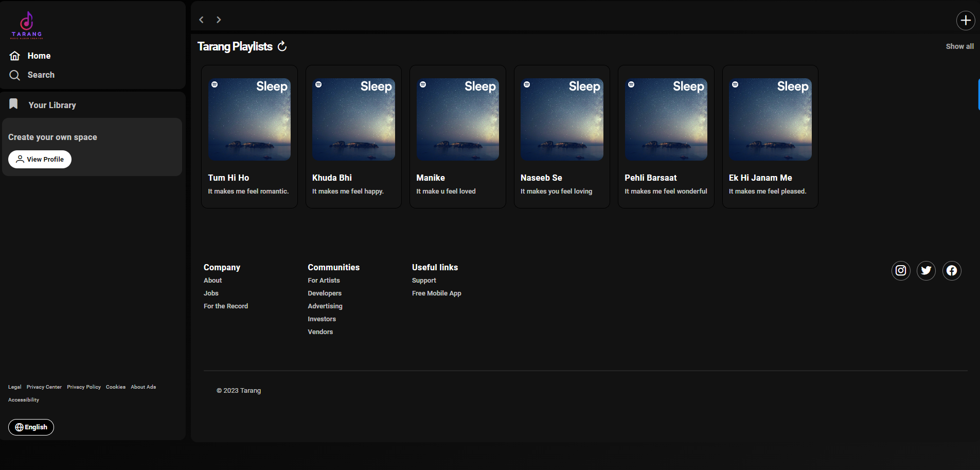Open the Manike cover thumbnail

click(x=458, y=119)
